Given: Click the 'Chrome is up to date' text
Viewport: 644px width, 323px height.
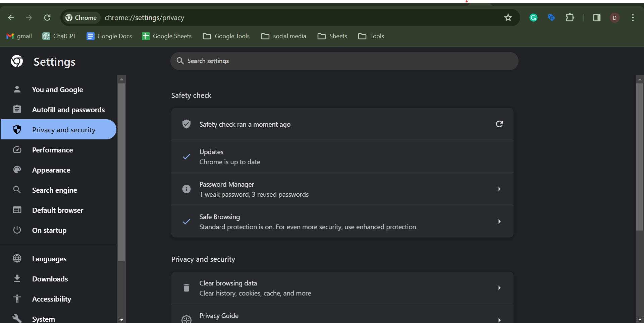Looking at the screenshot, I should 230,162.
